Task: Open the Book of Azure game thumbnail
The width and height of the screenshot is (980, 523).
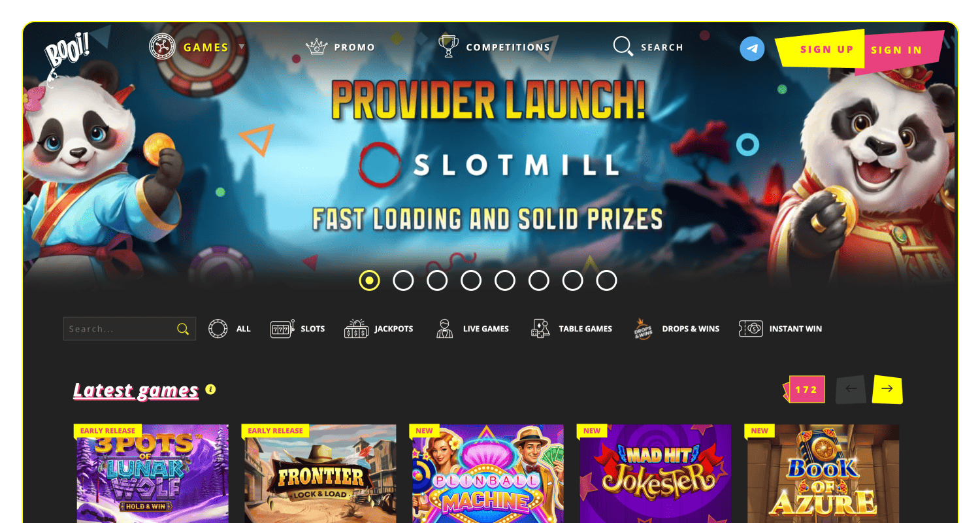Action: [x=823, y=474]
